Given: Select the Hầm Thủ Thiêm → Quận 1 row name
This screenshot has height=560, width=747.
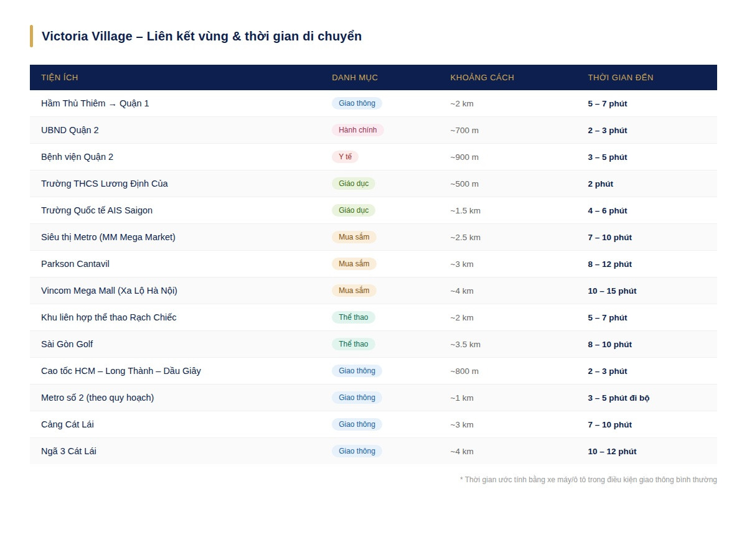Looking at the screenshot, I should click(x=95, y=103).
